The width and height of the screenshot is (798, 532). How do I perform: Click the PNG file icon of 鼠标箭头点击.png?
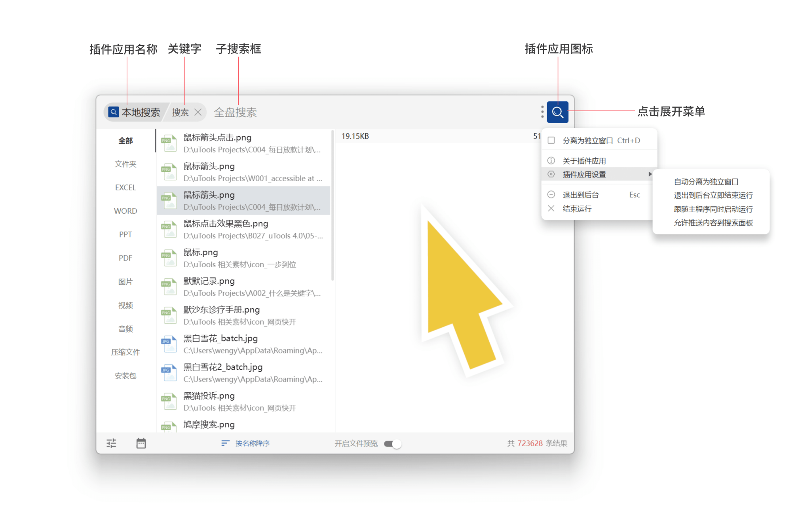(169, 143)
